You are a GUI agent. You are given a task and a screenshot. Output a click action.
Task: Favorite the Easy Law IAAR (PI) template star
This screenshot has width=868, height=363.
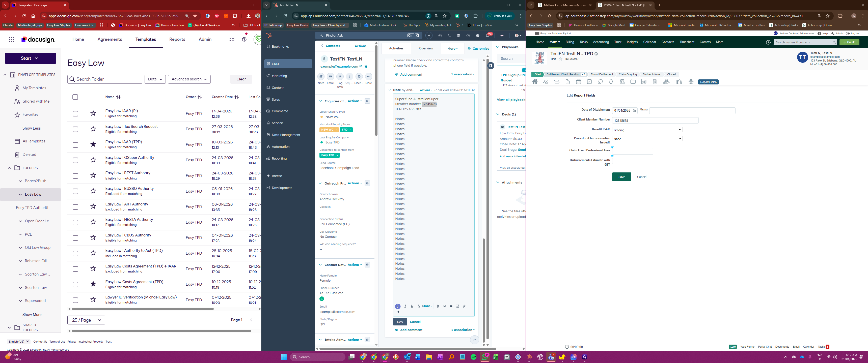(x=93, y=113)
